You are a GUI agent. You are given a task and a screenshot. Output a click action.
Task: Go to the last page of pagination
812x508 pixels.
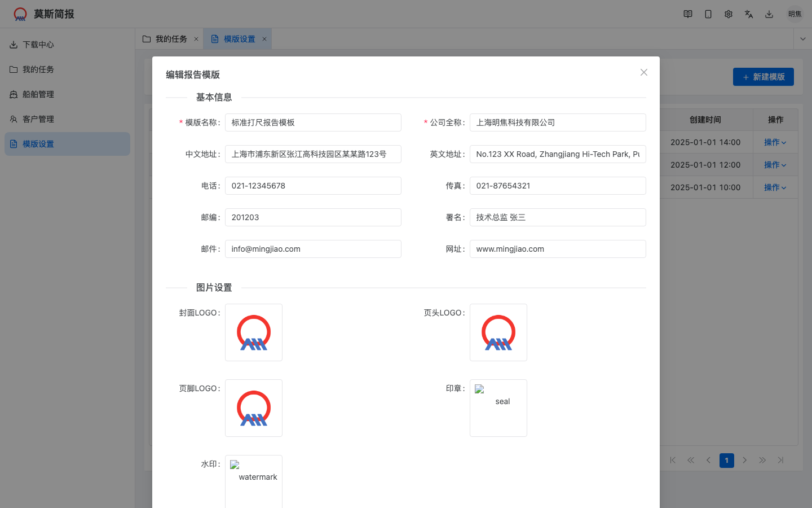(780, 460)
